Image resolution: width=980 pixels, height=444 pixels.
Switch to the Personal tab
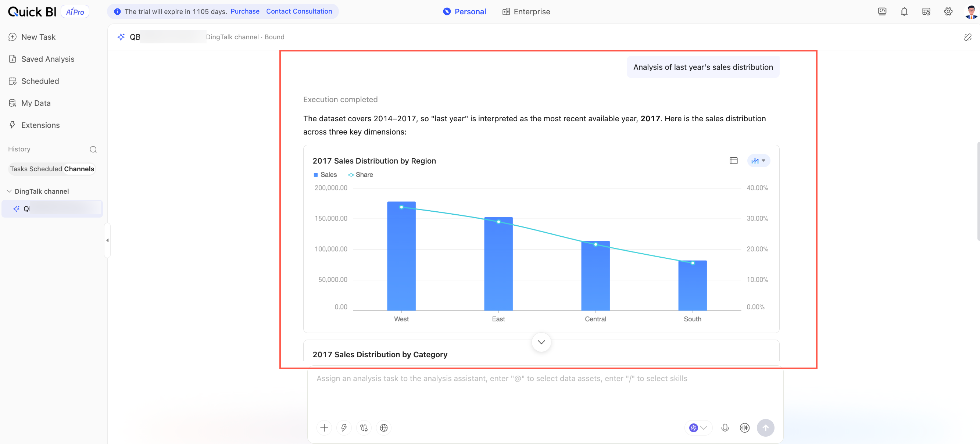tap(465, 11)
